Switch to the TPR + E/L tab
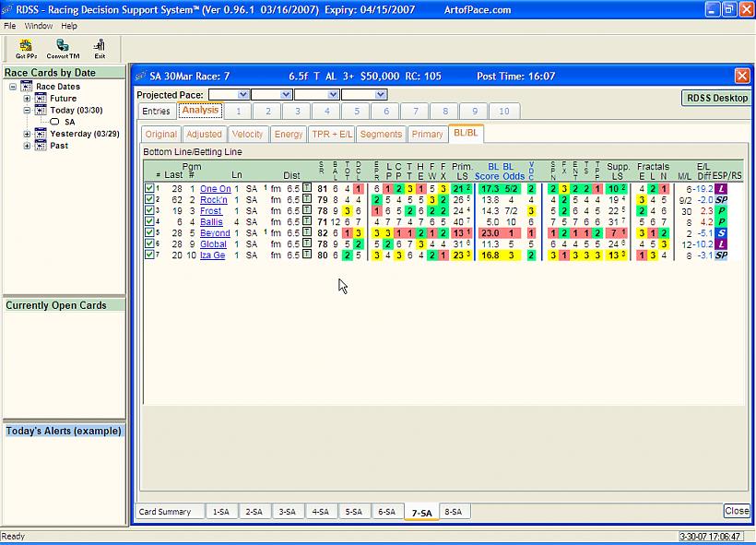Image resolution: width=756 pixels, height=545 pixels. 332,134
